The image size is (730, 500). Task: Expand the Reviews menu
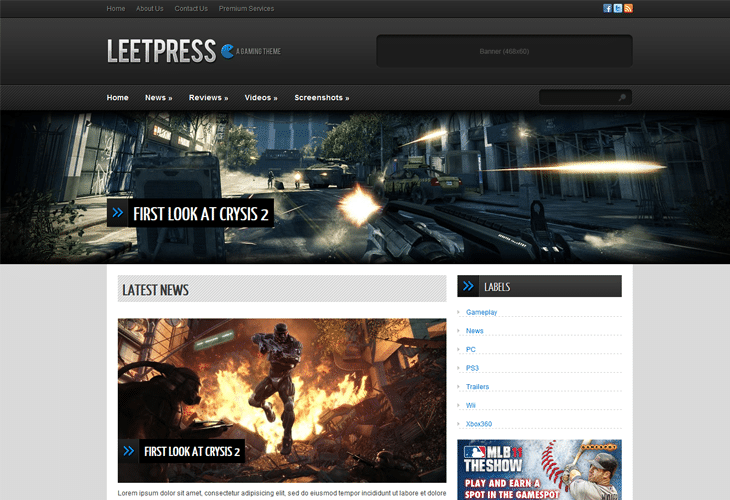coord(209,98)
